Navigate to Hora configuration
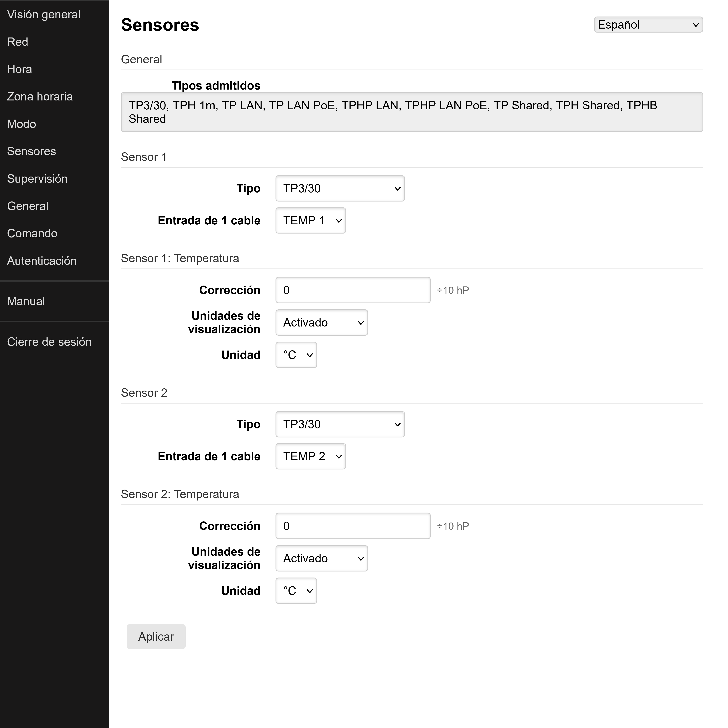 point(19,69)
